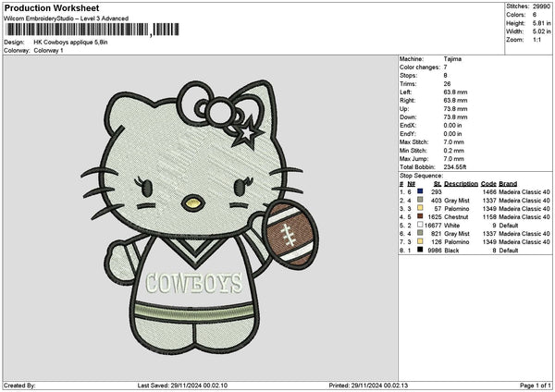Click the White color swatch in stop 5
This screenshot has height=392, width=555.
tap(420, 225)
